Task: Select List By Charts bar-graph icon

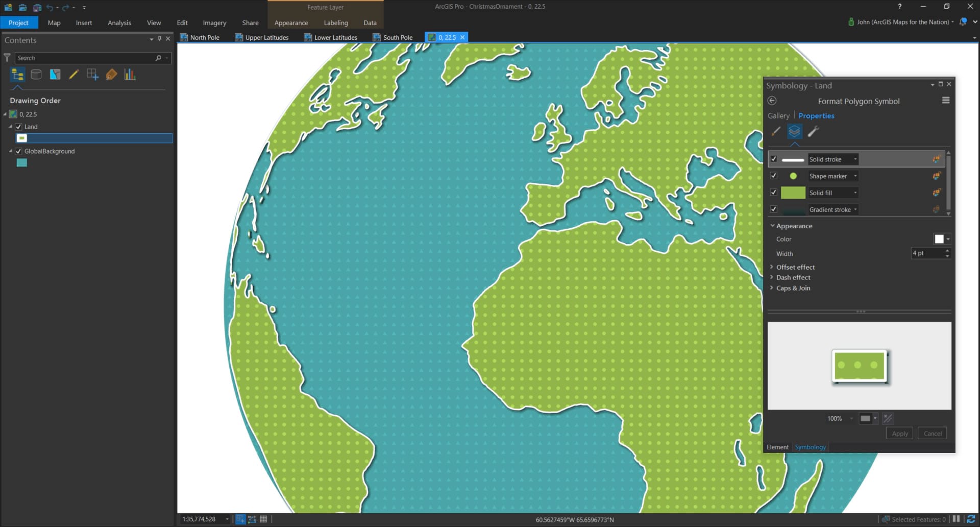Action: pos(130,75)
